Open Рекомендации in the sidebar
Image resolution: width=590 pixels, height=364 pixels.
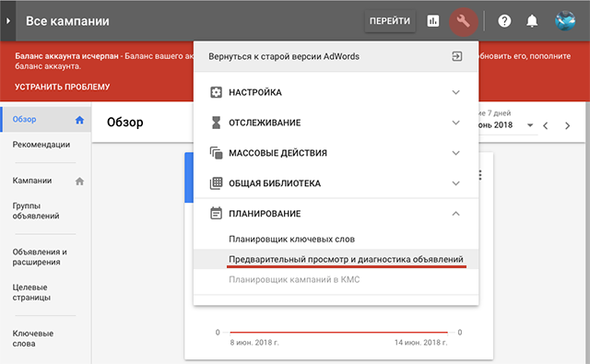41,145
